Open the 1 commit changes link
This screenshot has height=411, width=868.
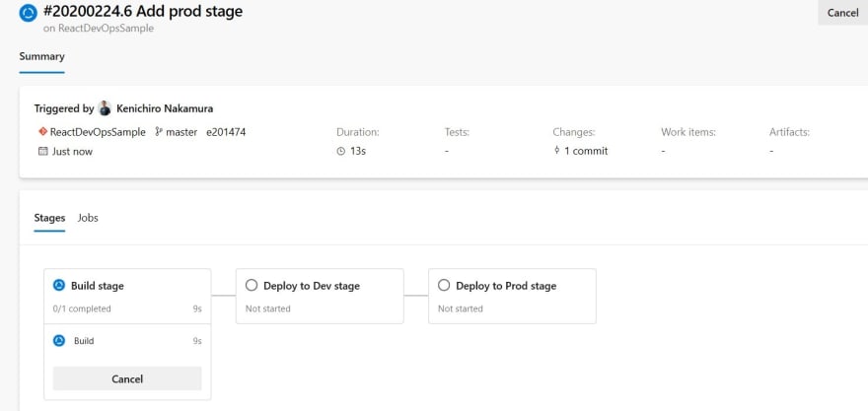586,151
